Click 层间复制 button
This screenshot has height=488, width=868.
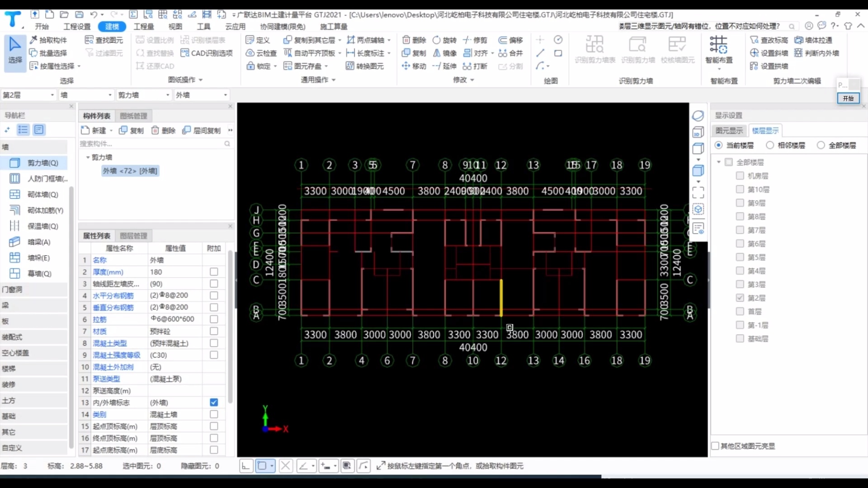(202, 130)
